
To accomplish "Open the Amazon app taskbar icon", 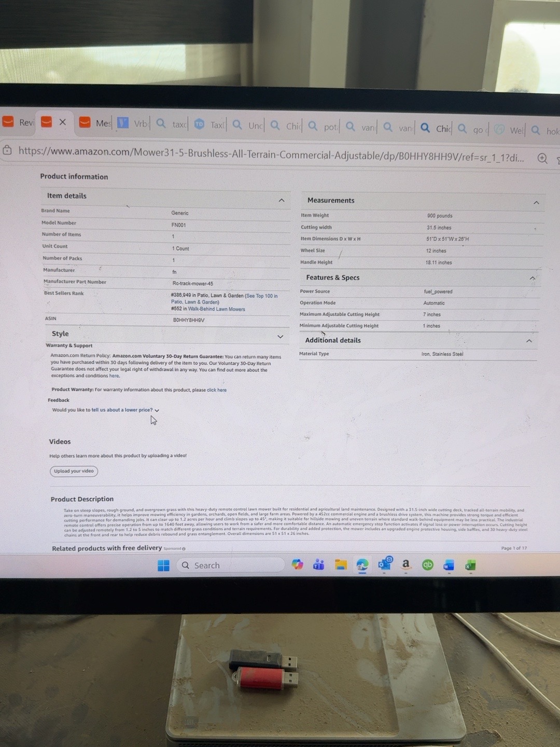I will [406, 564].
